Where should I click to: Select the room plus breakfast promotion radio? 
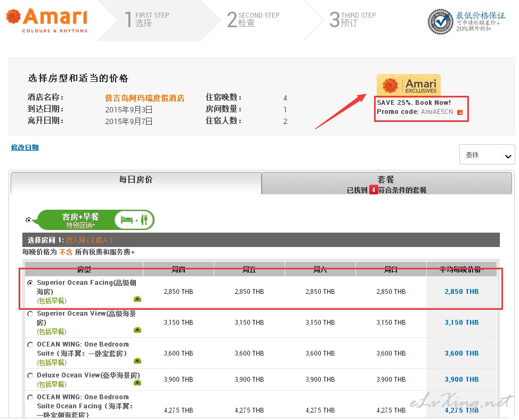click(29, 220)
